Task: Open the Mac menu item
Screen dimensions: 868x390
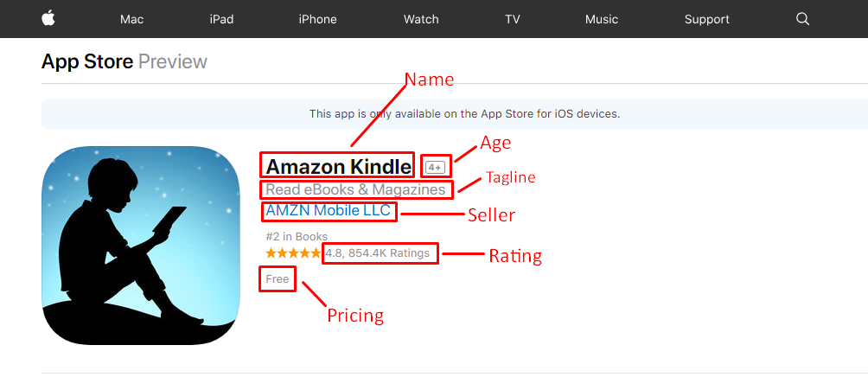Action: [131, 19]
